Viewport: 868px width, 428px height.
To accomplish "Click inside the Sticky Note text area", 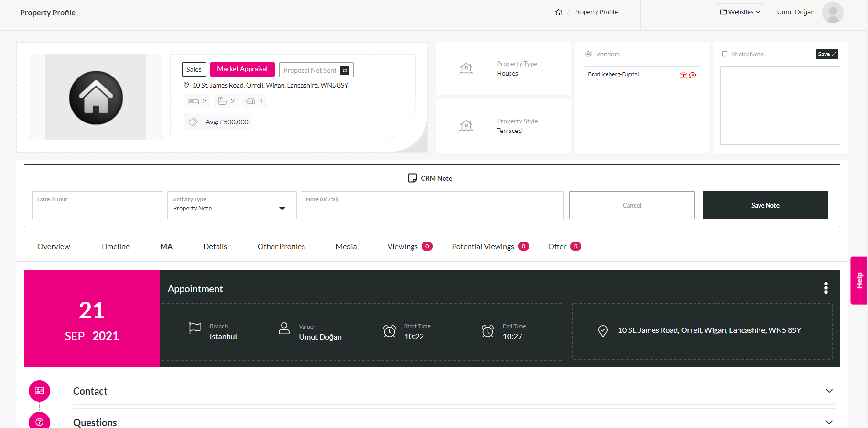I will tap(780, 106).
